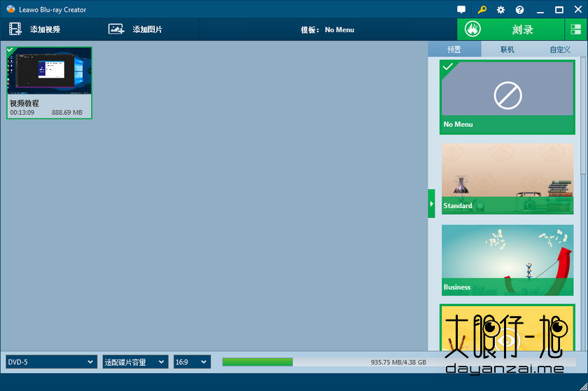Screen dimensions: 588x391
Task: Click the film strip add-video icon
Action: pos(15,29)
